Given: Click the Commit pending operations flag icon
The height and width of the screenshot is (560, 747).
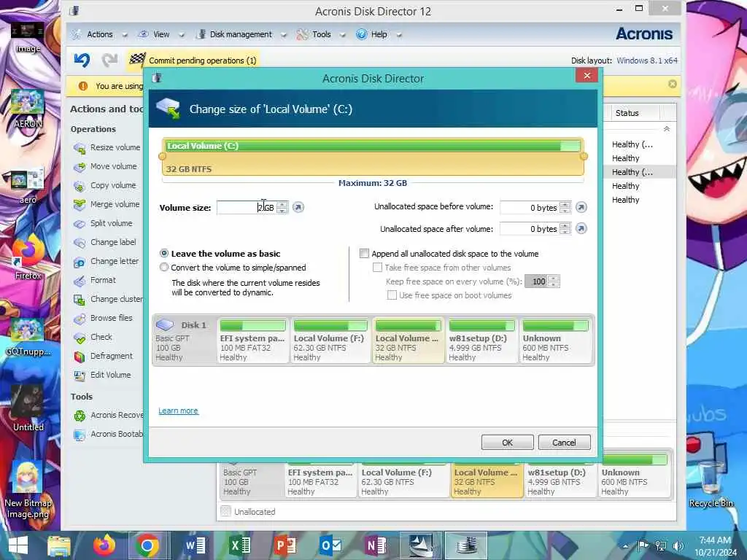Looking at the screenshot, I should pos(137,60).
